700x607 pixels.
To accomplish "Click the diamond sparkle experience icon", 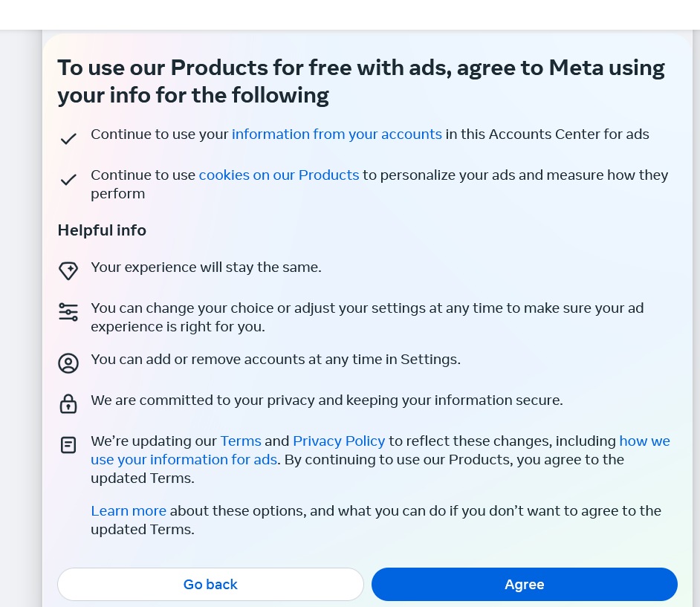I will (x=68, y=271).
